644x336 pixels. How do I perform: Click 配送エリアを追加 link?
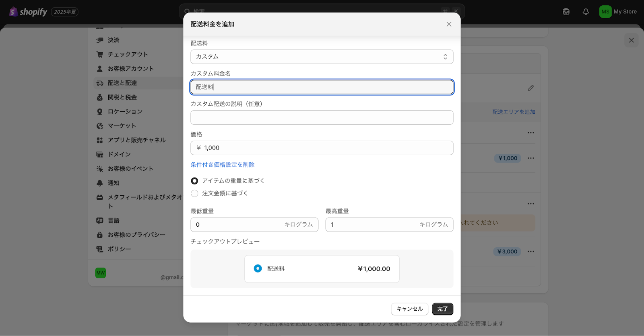514,112
